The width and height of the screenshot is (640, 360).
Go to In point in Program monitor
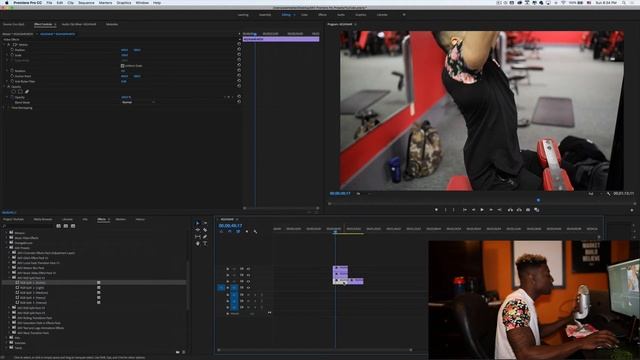click(x=464, y=210)
